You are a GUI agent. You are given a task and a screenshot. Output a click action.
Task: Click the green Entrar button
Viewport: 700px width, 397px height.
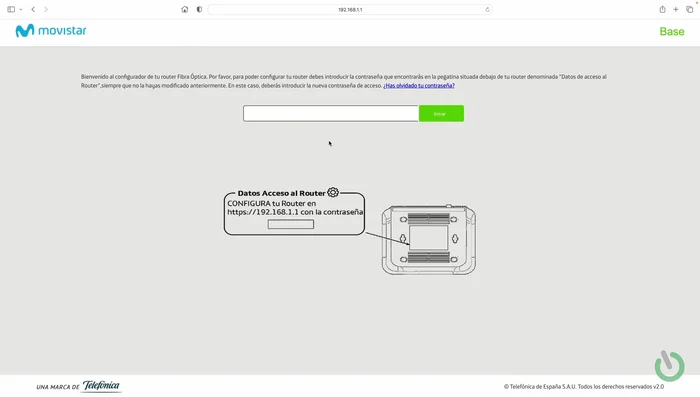click(441, 113)
